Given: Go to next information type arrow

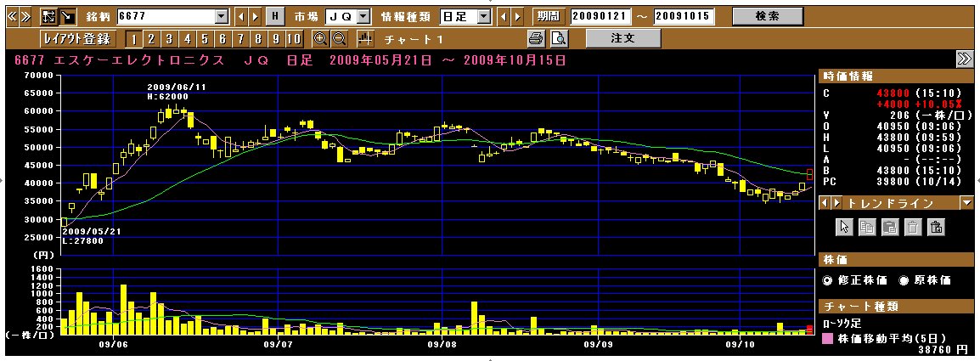Looking at the screenshot, I should tap(517, 17).
